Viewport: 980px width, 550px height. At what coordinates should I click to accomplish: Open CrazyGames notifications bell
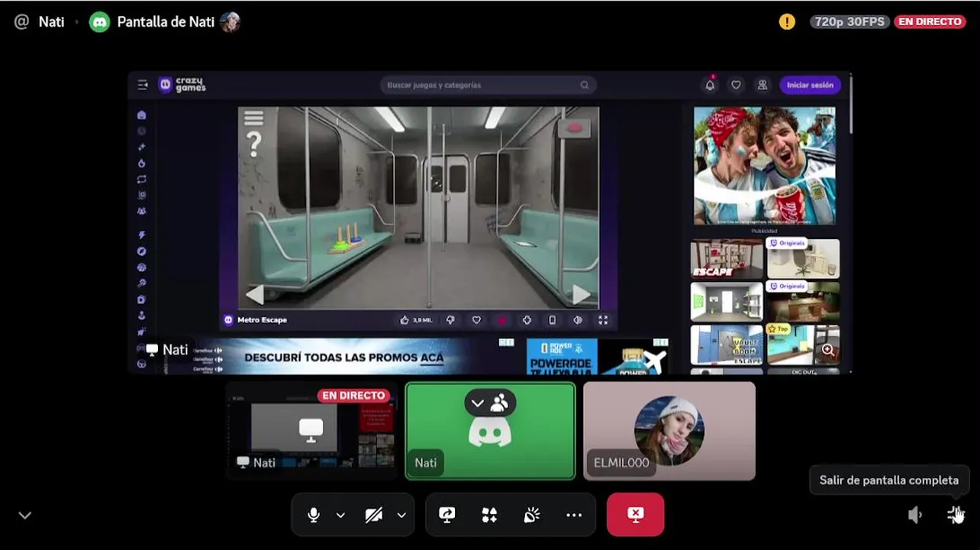710,85
